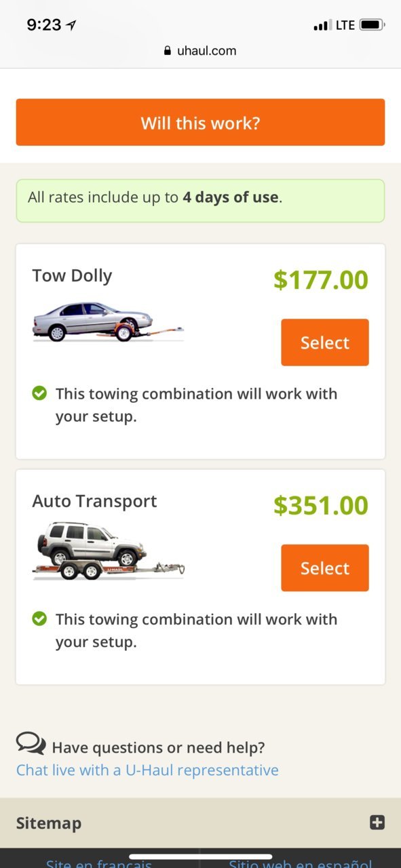Viewport: 401px width, 868px height.
Task: Tap the orange 'Will this work?' button
Action: pyautogui.click(x=200, y=123)
